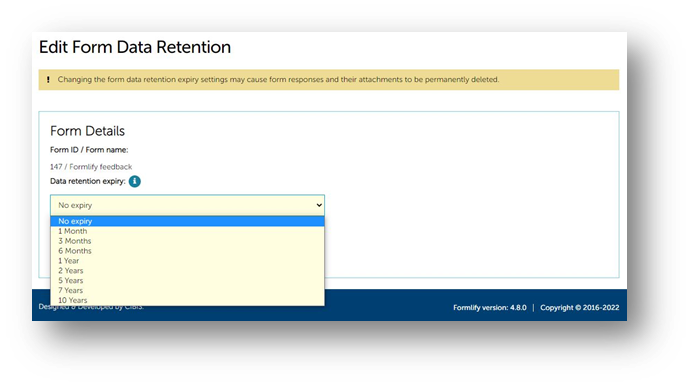692x386 pixels.
Task: Open the Data retention expiry combo box
Action: pos(188,205)
